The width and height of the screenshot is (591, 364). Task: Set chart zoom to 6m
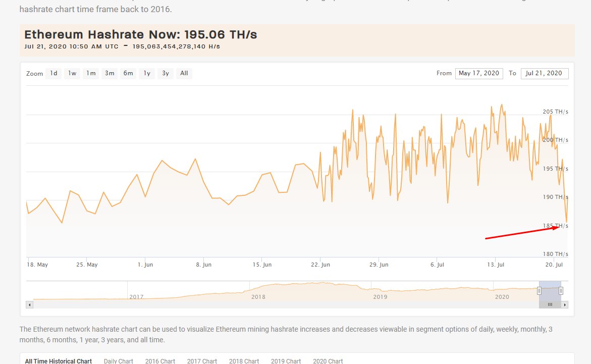(128, 73)
